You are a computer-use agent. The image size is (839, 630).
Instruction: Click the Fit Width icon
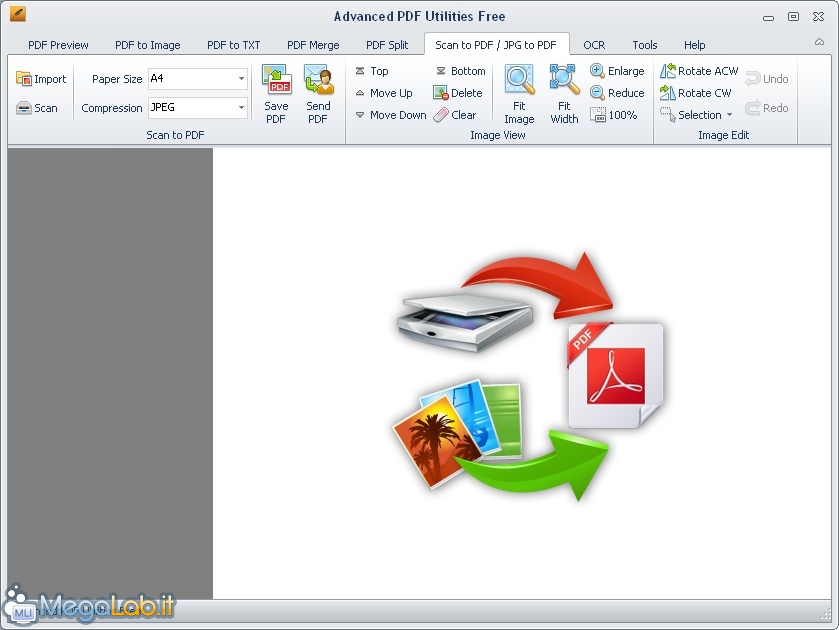(564, 79)
